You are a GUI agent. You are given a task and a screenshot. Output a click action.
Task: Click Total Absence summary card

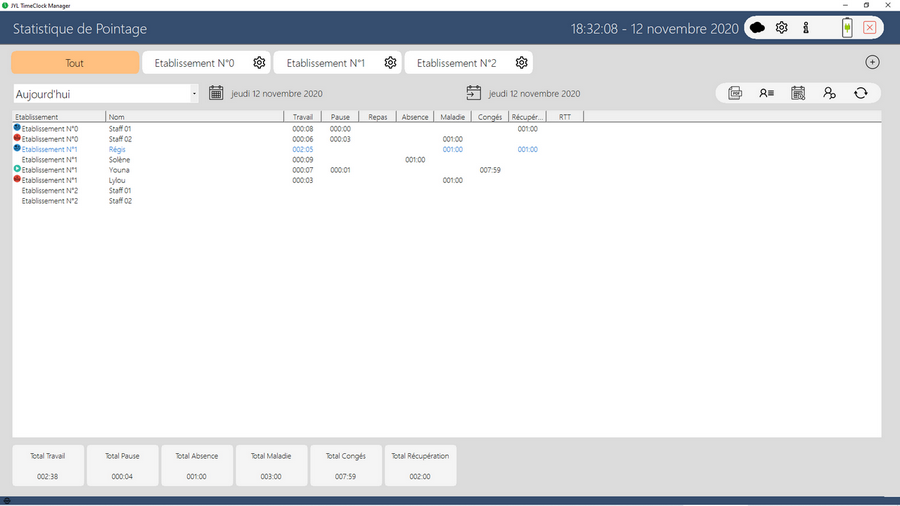(x=197, y=465)
